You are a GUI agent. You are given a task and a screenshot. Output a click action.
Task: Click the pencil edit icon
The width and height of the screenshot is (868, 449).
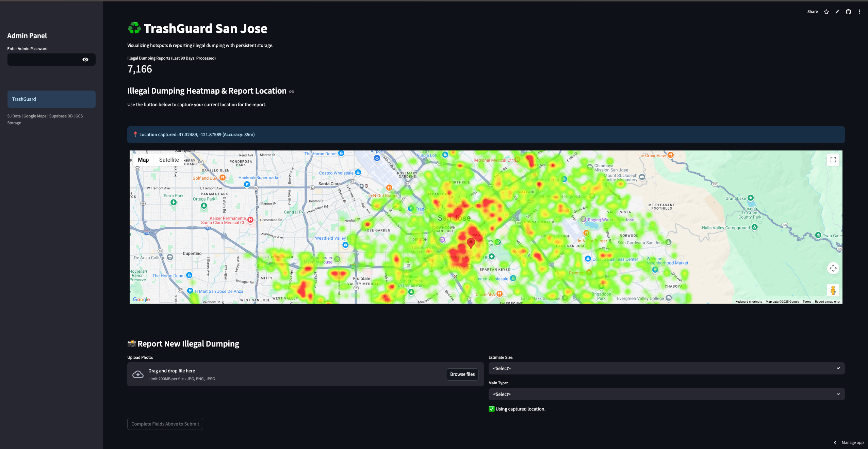coord(837,12)
